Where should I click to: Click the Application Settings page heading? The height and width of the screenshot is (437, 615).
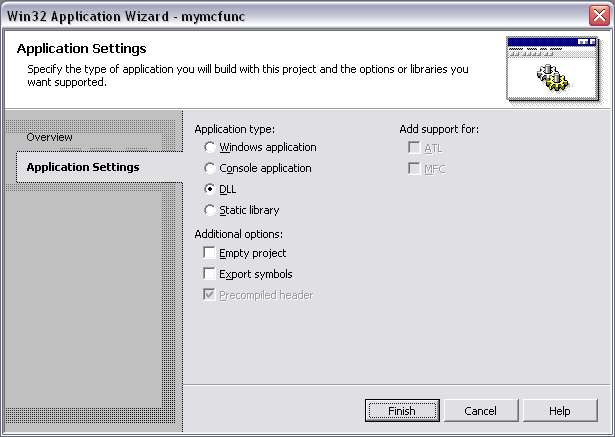pos(82,49)
